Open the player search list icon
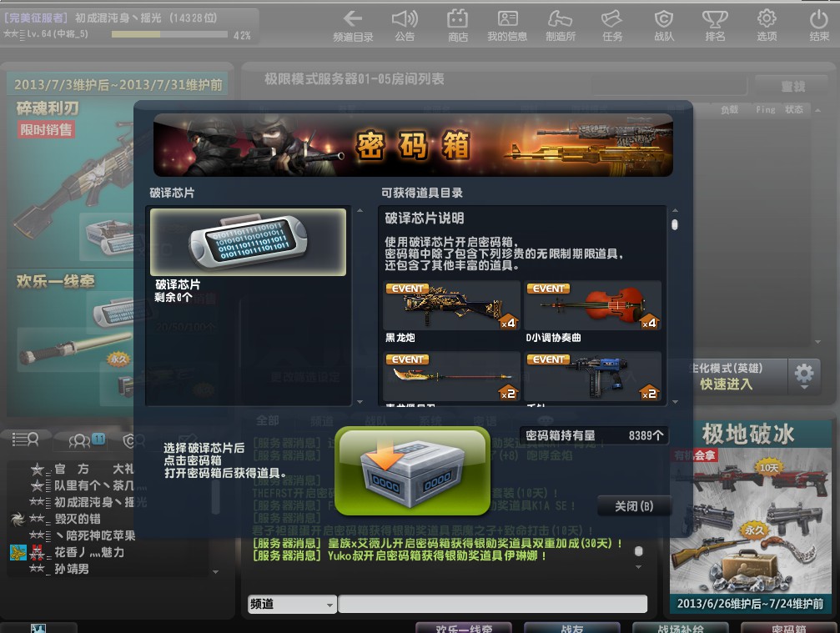This screenshot has width=840, height=633. pyautogui.click(x=26, y=440)
